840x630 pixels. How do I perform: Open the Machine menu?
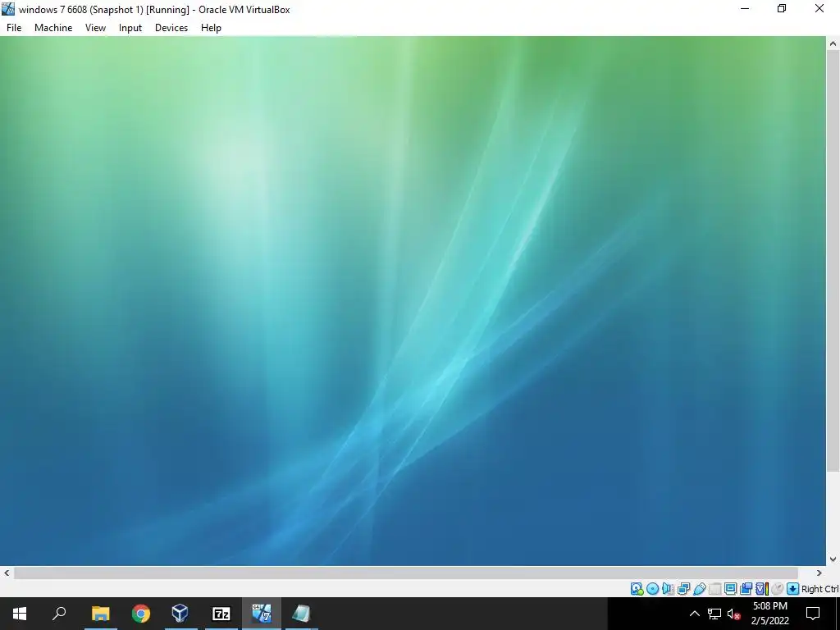coord(53,28)
